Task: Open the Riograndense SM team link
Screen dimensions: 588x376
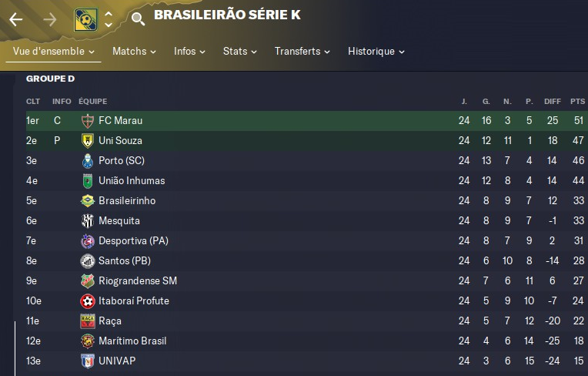Action: tap(139, 281)
